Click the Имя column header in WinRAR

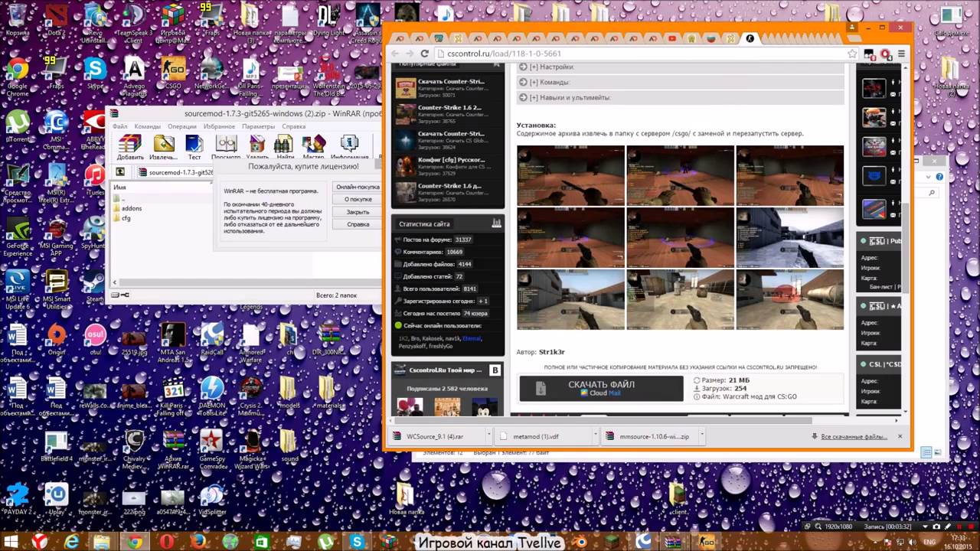point(119,187)
